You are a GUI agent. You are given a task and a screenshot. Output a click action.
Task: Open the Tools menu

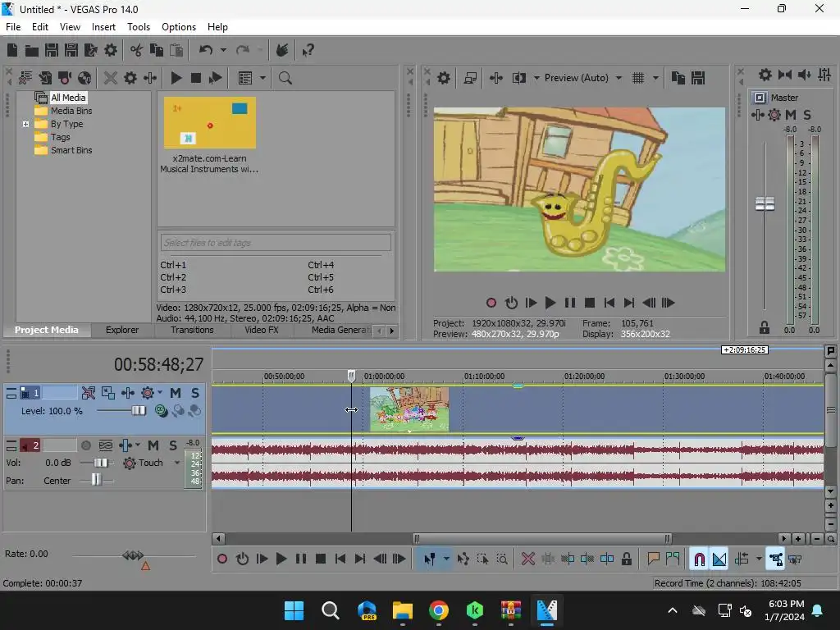click(138, 27)
